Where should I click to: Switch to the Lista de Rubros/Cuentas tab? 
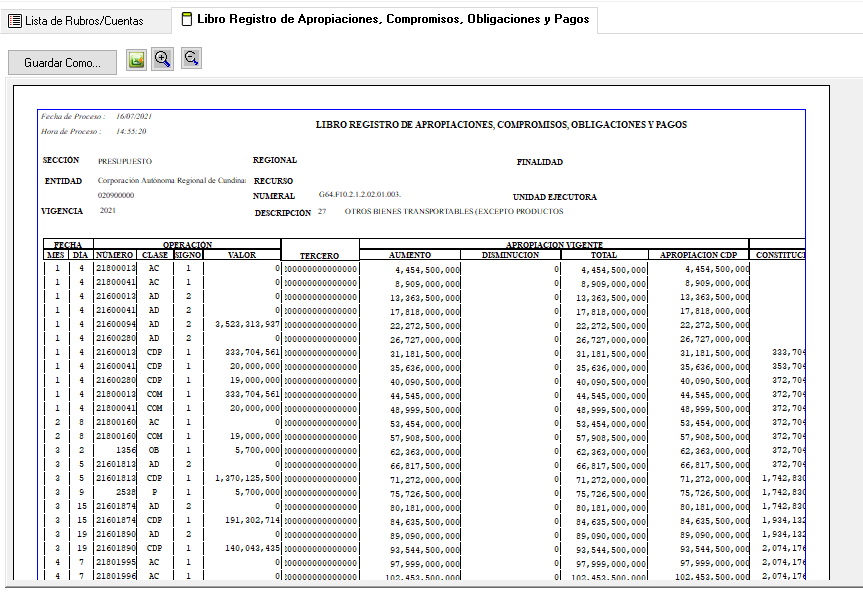pos(84,20)
